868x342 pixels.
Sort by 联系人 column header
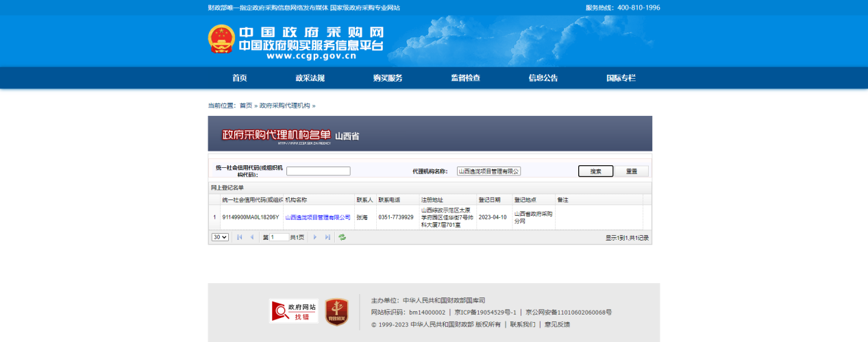tap(364, 199)
